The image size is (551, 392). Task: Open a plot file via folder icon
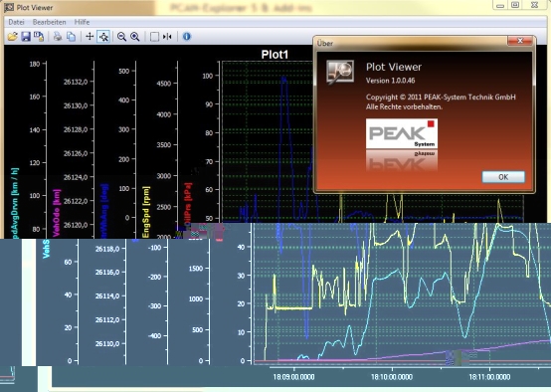[x=13, y=37]
